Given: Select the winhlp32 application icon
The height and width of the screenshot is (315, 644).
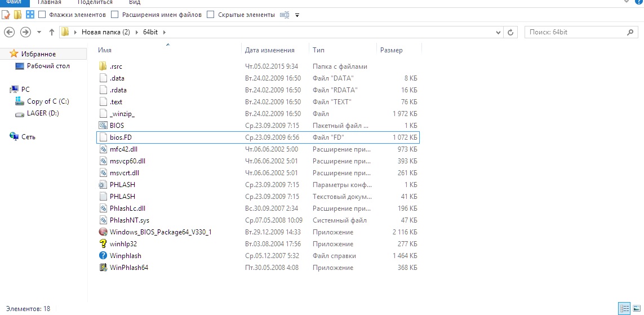Looking at the screenshot, I should click(103, 244).
